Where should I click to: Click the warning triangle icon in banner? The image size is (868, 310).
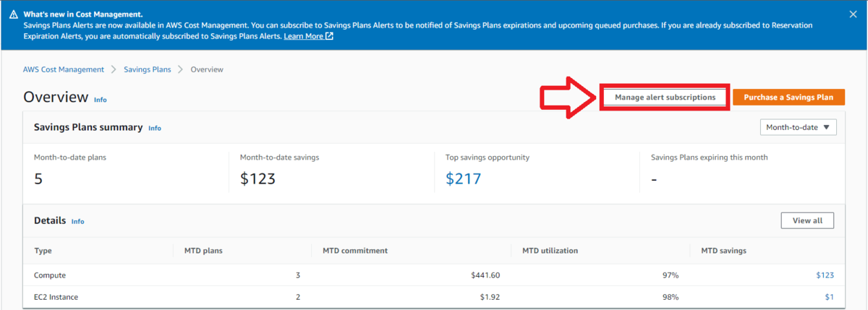(14, 14)
